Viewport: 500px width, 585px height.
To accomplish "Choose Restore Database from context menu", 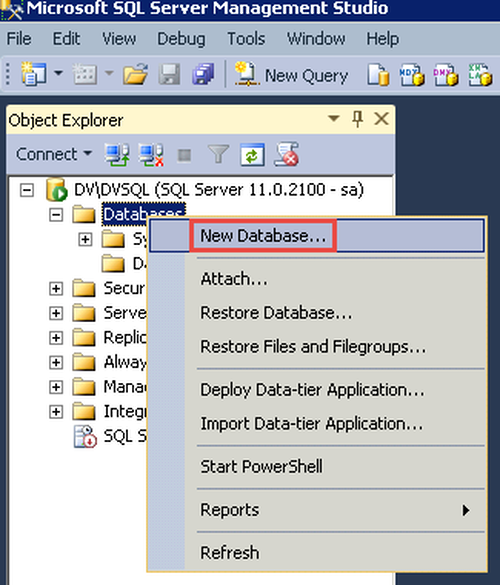I will [317, 313].
